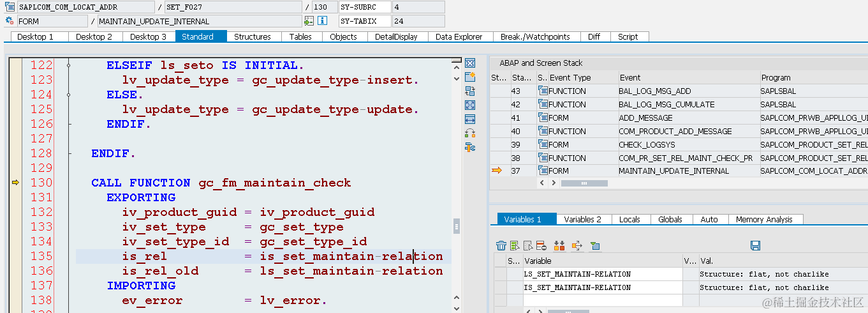Click the editor vertical scrollbar thumb
The image size is (868, 313).
coord(456,226)
